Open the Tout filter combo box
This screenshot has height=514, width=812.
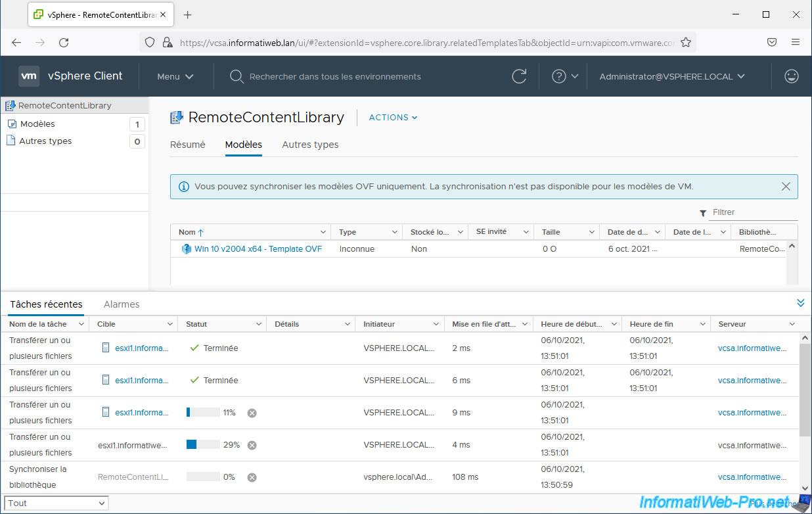coord(57,503)
